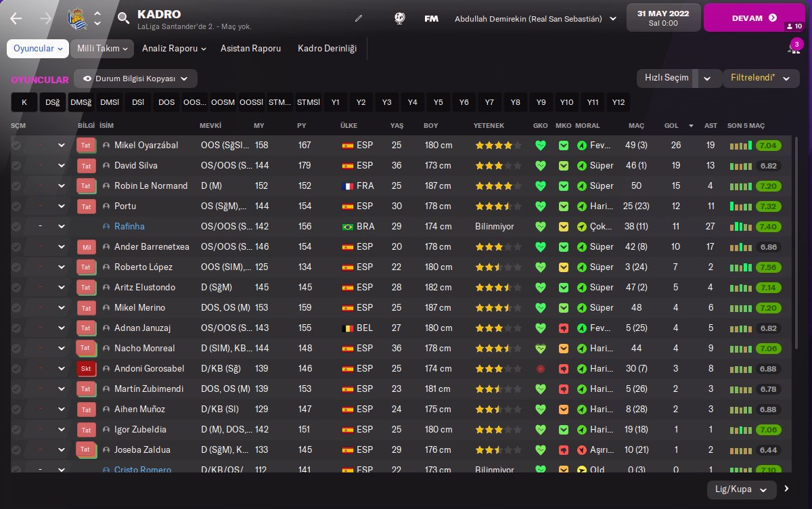The image size is (812, 509).
Task: Click the FM logo menu
Action: click(x=431, y=19)
